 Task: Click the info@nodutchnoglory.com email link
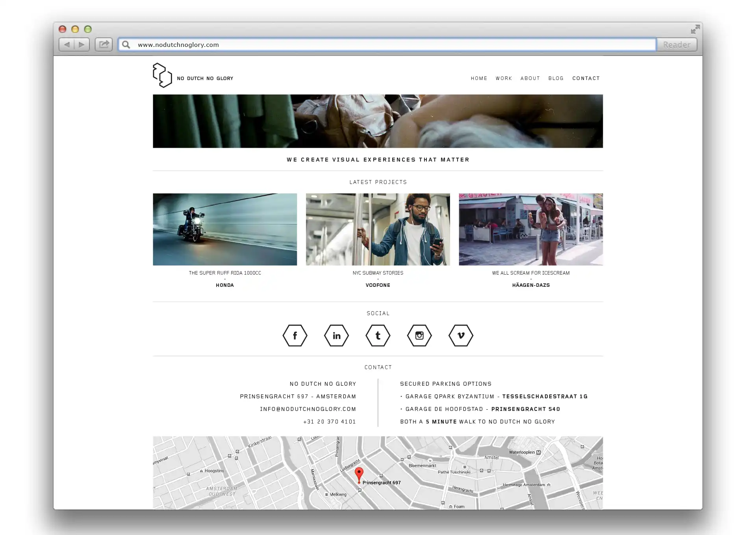(308, 409)
